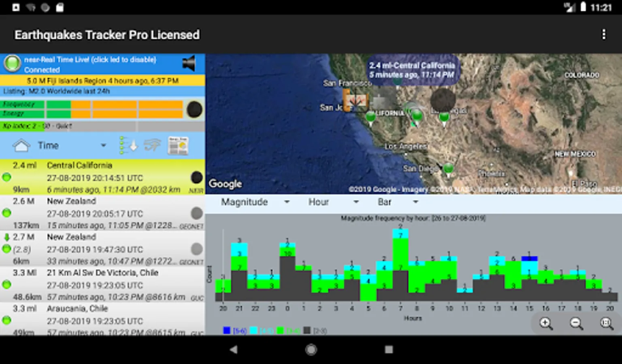Open the Hour grouping dropdown
This screenshot has height=364, width=622.
pyautogui.click(x=333, y=202)
